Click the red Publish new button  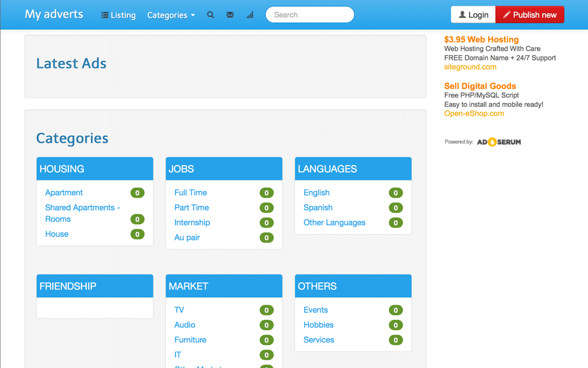pos(529,15)
